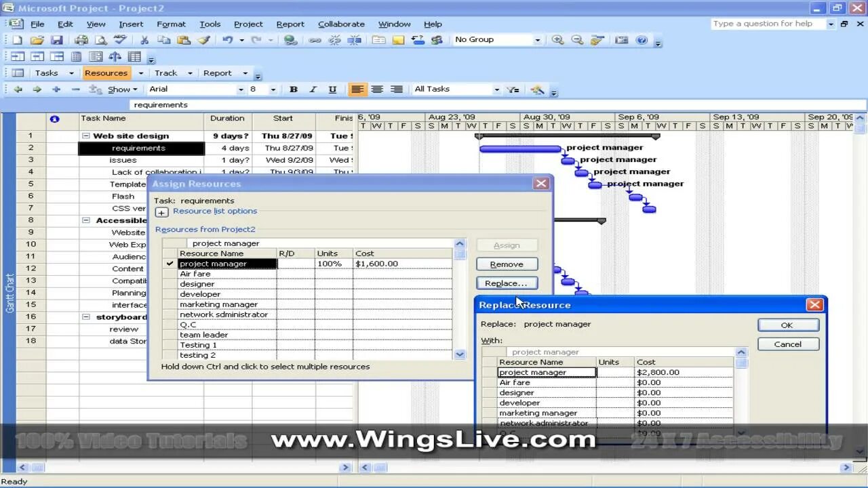Toggle bold formatting
This screenshot has height=488, width=868.
pyautogui.click(x=293, y=89)
